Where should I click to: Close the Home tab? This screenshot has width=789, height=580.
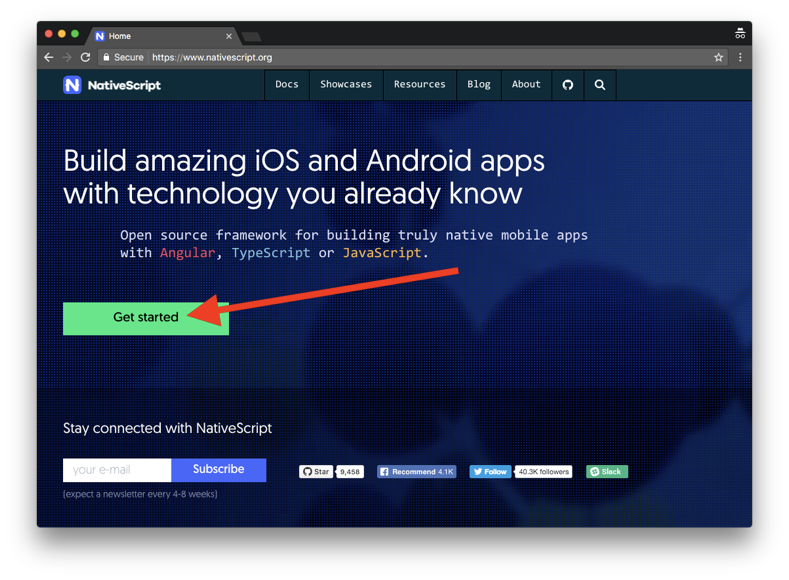click(229, 36)
